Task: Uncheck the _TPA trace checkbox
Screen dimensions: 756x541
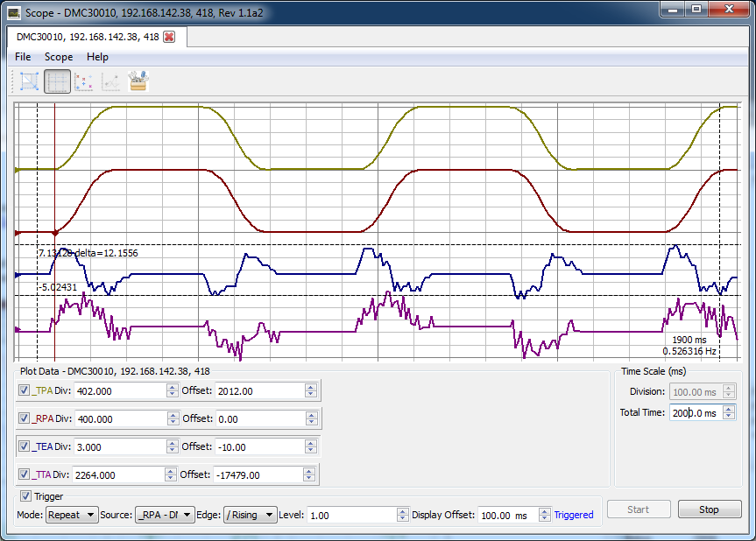Action: click(25, 390)
